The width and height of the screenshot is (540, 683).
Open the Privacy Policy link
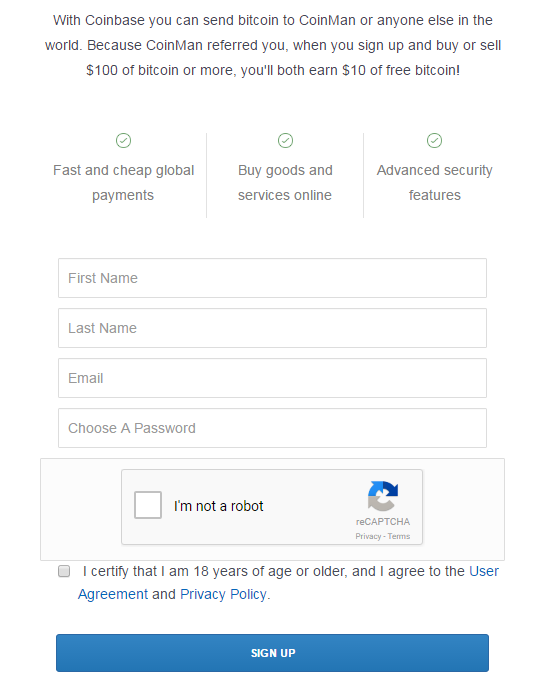coord(223,594)
